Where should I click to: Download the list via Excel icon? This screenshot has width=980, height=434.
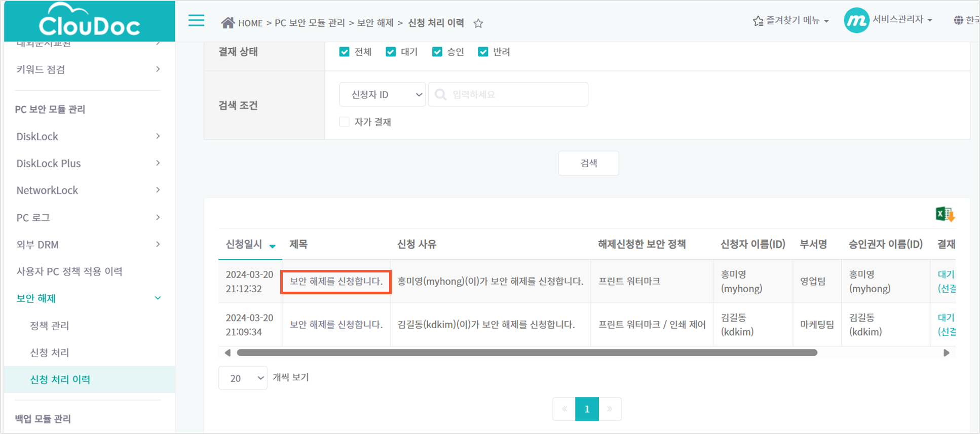coord(945,214)
